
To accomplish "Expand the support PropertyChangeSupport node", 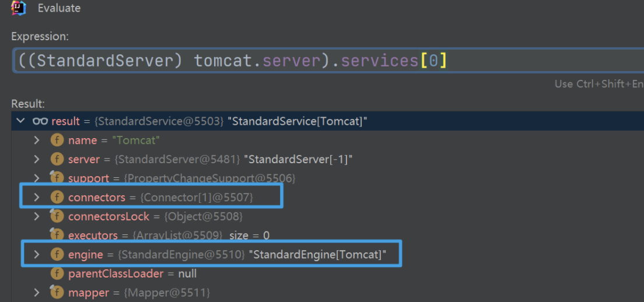I will point(37,178).
